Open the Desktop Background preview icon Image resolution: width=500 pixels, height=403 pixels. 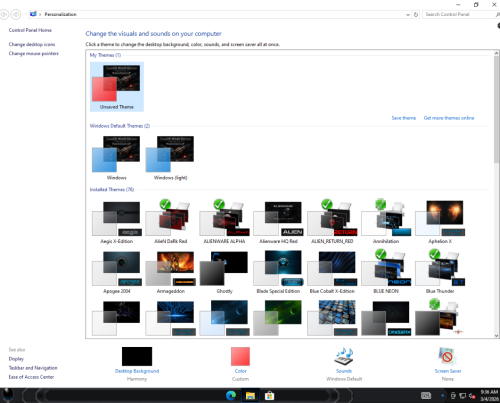(x=137, y=356)
